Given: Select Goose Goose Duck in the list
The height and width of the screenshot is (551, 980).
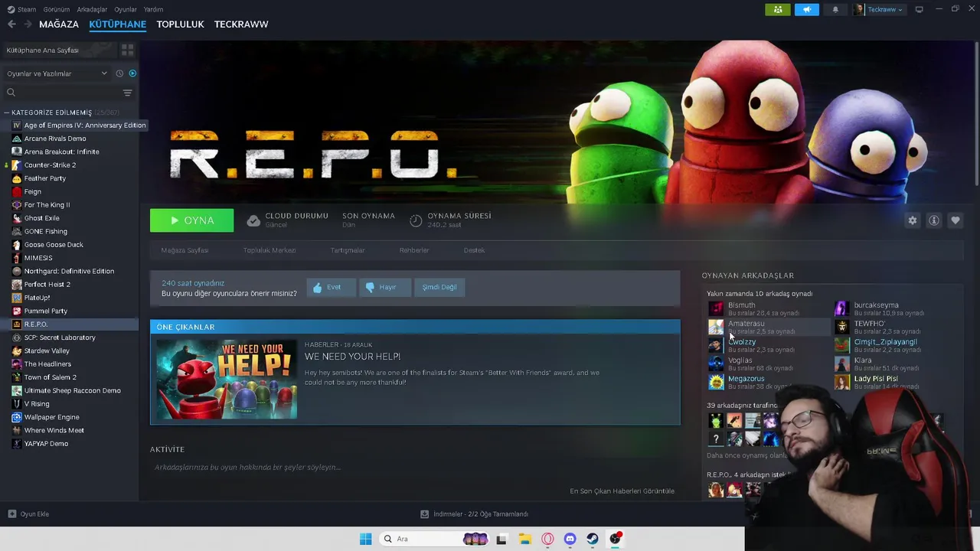Looking at the screenshot, I should pos(54,245).
